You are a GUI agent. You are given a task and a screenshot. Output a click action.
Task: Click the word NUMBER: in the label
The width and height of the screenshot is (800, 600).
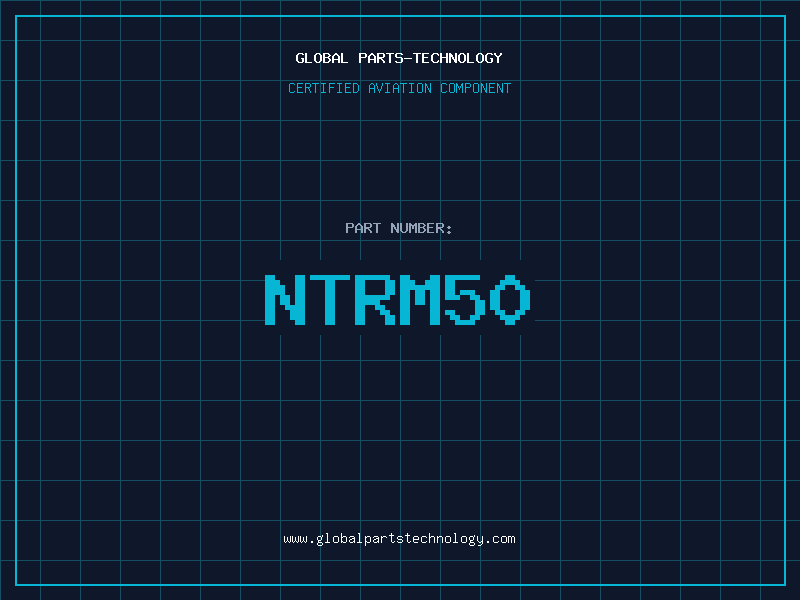[421, 228]
